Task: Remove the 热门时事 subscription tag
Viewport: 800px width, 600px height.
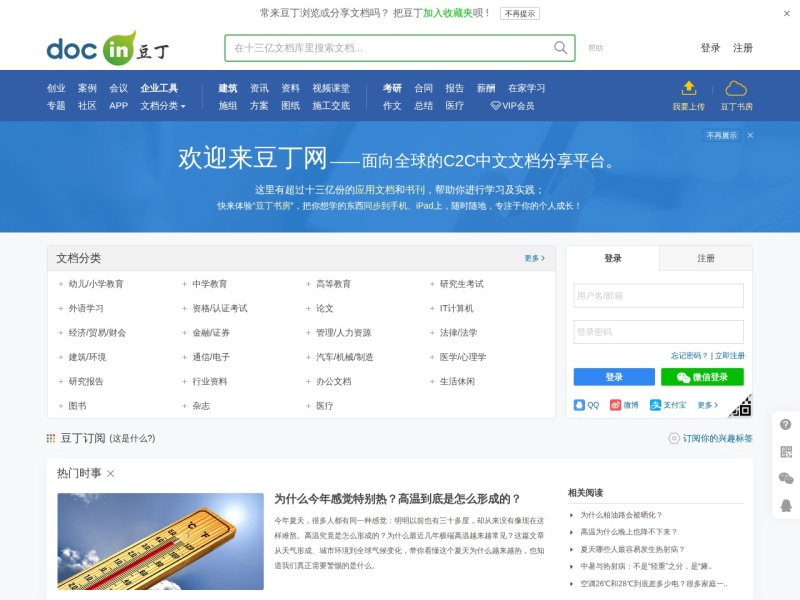Action: [111, 473]
